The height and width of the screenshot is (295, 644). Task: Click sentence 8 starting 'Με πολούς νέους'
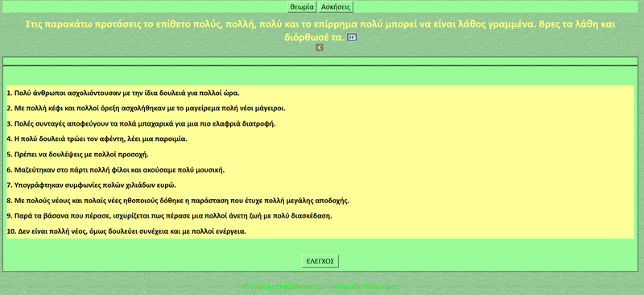(x=178, y=201)
